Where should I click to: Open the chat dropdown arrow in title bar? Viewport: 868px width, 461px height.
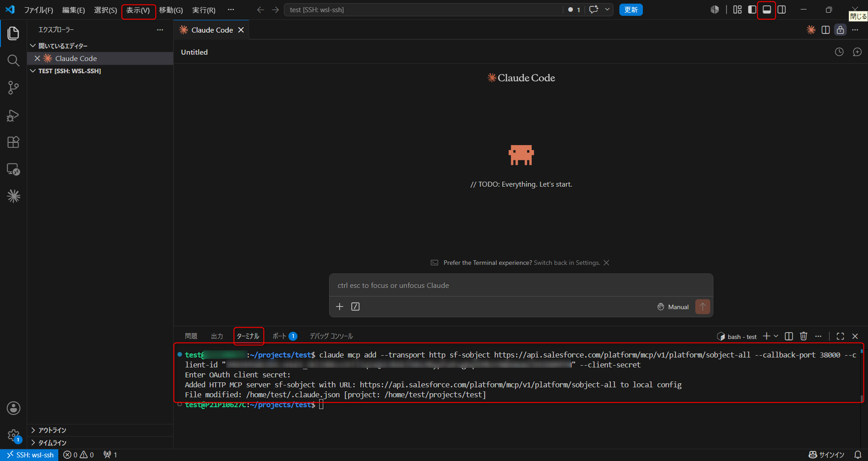click(x=607, y=9)
